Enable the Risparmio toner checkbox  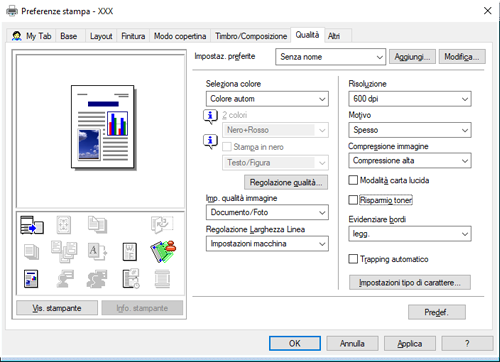click(x=353, y=200)
